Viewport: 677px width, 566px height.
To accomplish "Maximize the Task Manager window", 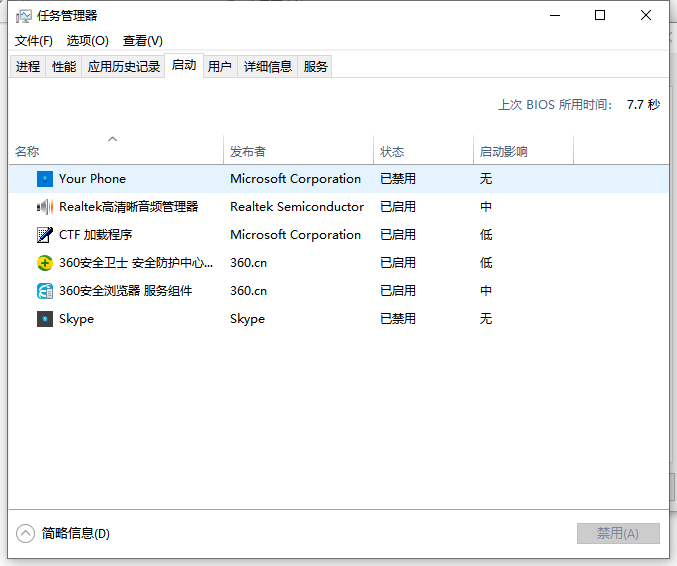I will click(600, 16).
